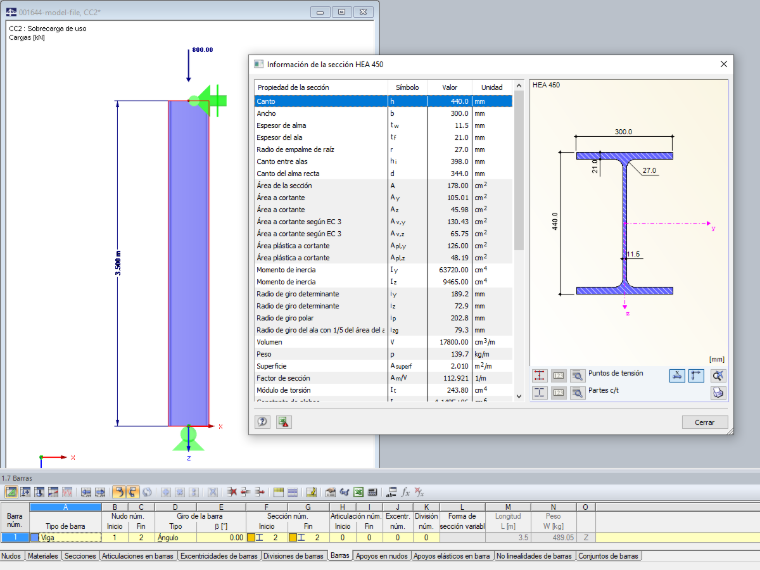Click the second highlighted orange arrow toolbar icon

pyautogui.click(x=132, y=492)
